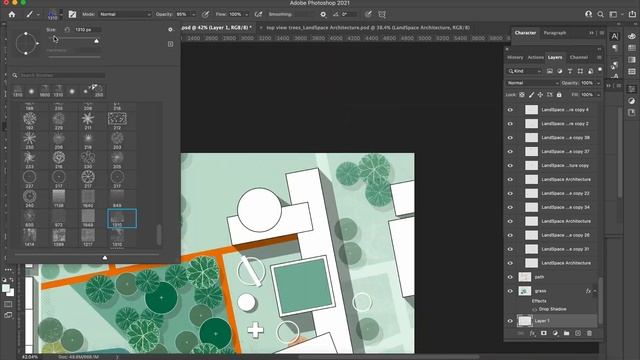Hide the LandSpace copy 38 layer
Image resolution: width=640 pixels, height=360 pixels.
click(510, 138)
